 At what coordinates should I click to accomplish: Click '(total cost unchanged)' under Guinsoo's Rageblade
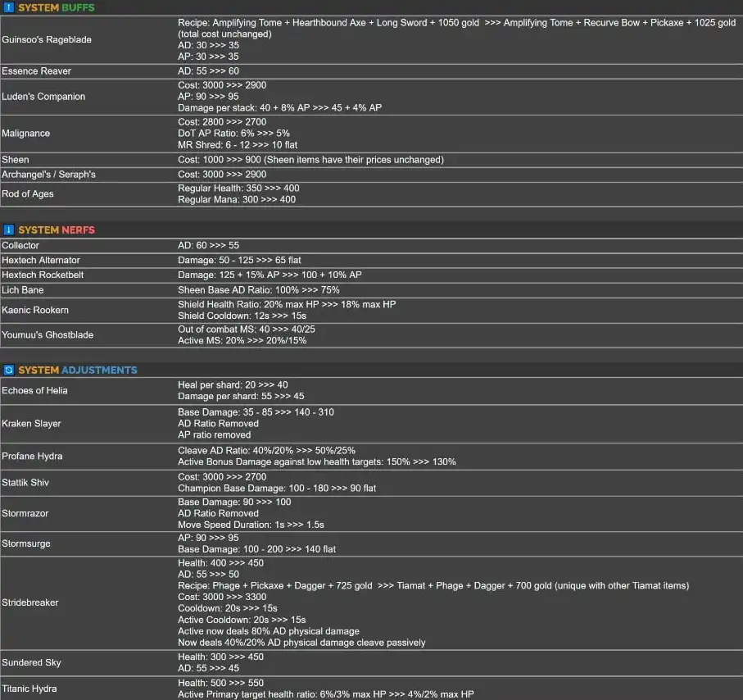click(x=224, y=34)
